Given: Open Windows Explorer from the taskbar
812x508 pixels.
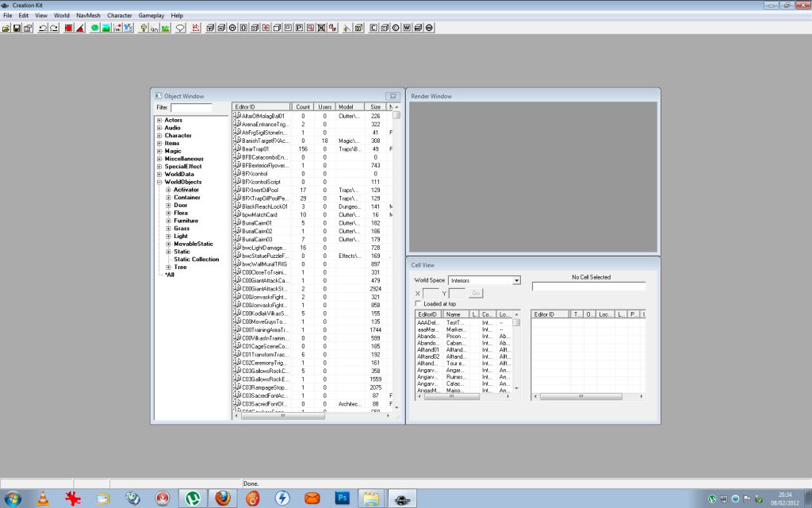Looking at the screenshot, I should click(371, 498).
